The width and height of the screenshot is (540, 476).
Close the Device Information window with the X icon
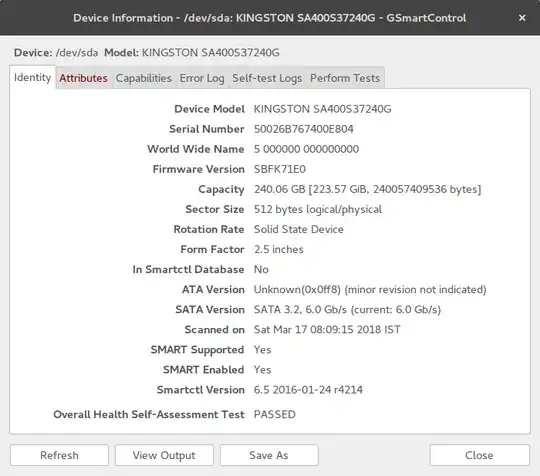(x=522, y=18)
